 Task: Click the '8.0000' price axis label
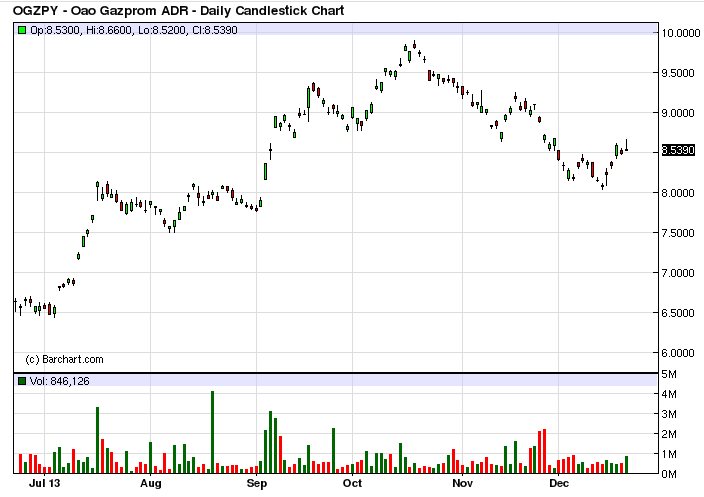click(x=678, y=193)
